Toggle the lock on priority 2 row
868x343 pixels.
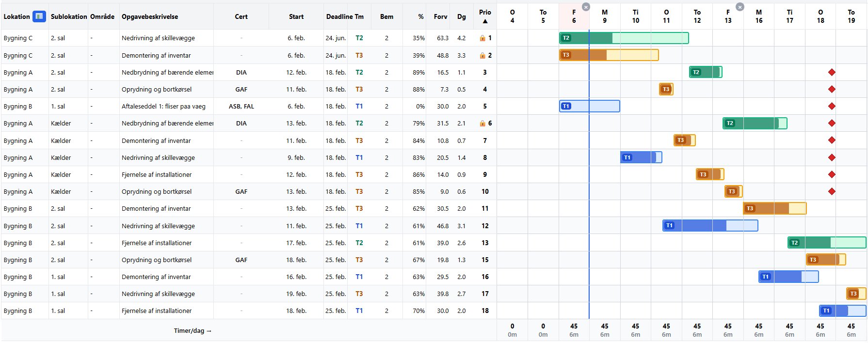point(482,56)
